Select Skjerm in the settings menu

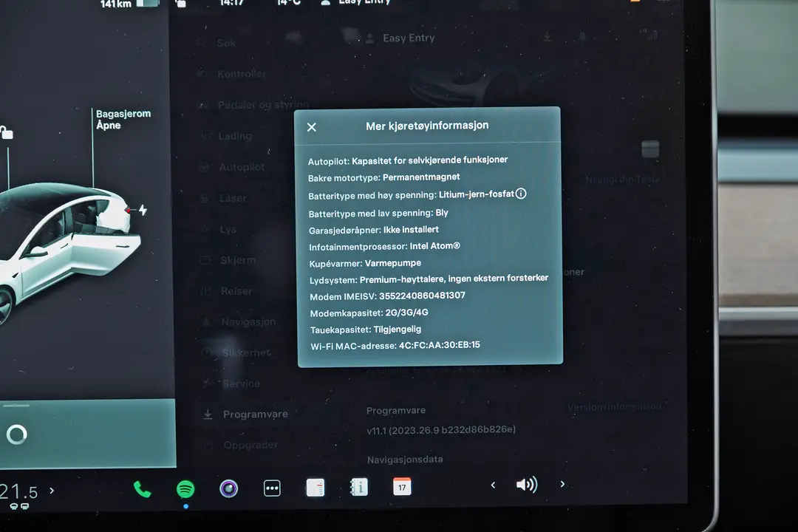(x=238, y=260)
